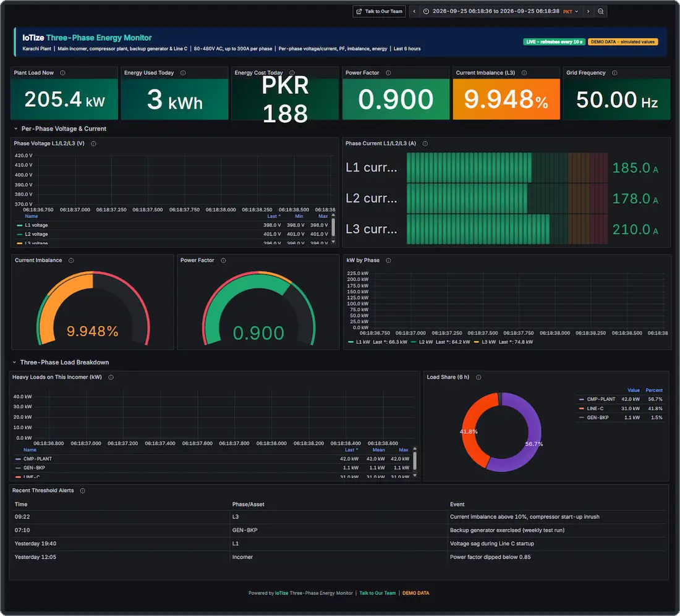Open Talk to Our Team footer link
Screen dimensions: 680x616
(x=377, y=593)
